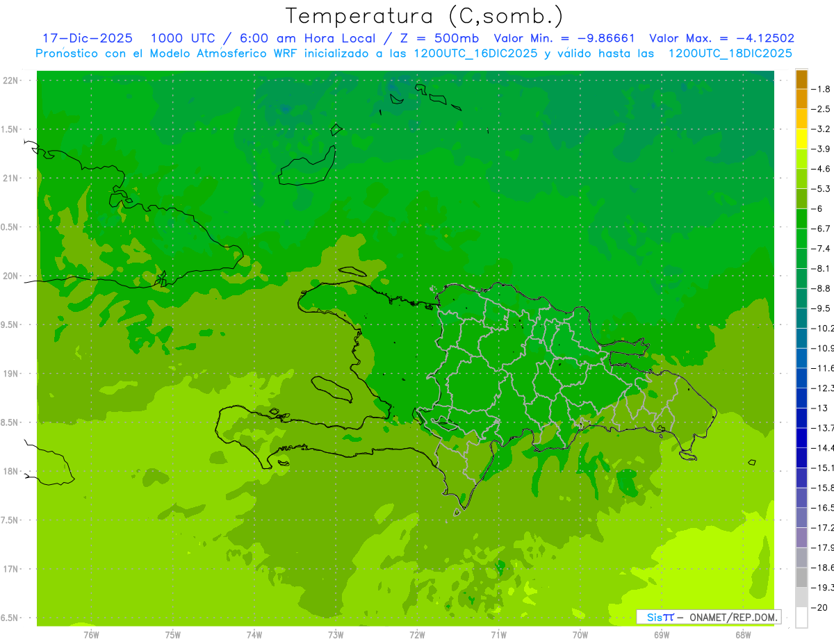Click the '-2.5' color bar value
Viewport: 834px width, 644px height.
820,109
